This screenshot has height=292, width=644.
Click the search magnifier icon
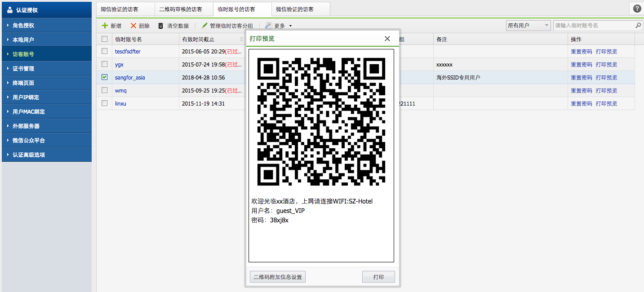click(638, 26)
